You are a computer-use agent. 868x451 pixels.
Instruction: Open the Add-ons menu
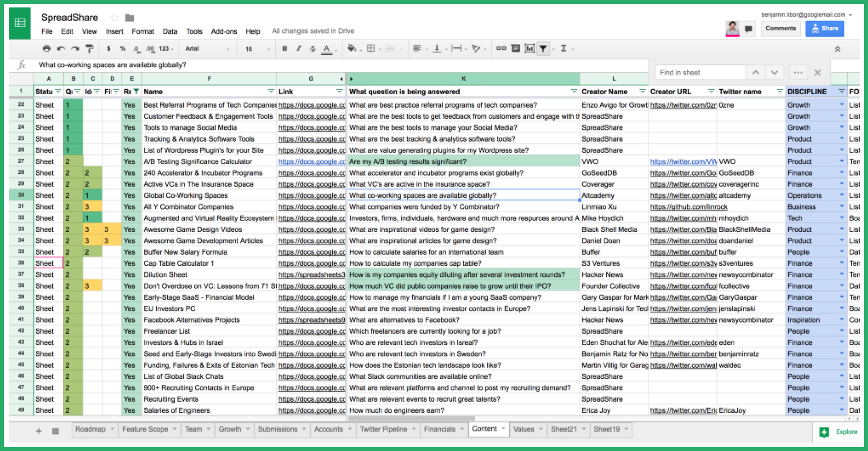click(224, 32)
